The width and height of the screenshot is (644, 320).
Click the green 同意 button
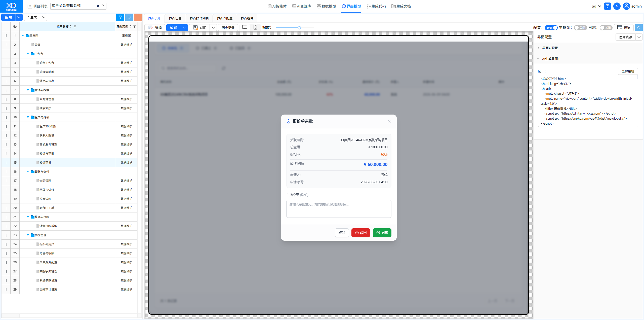[x=382, y=233]
